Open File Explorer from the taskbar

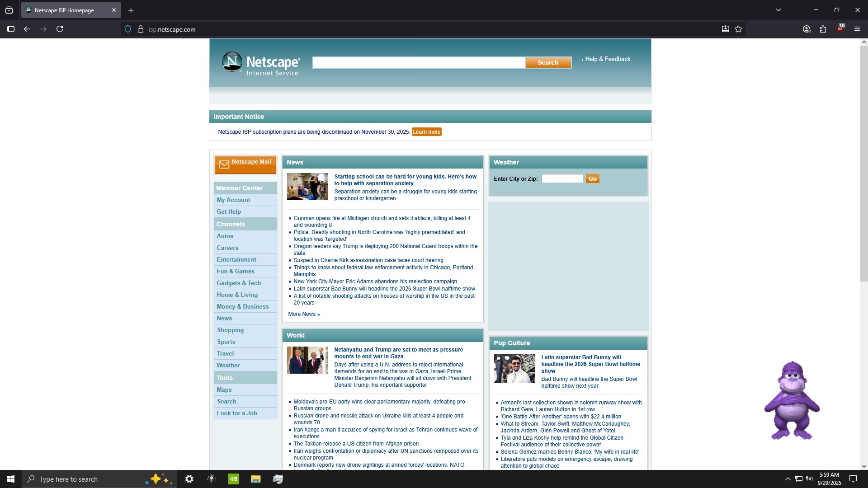coord(256,479)
